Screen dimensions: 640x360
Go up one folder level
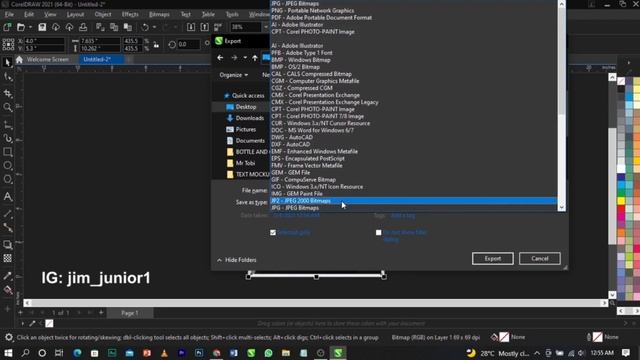pyautogui.click(x=255, y=58)
